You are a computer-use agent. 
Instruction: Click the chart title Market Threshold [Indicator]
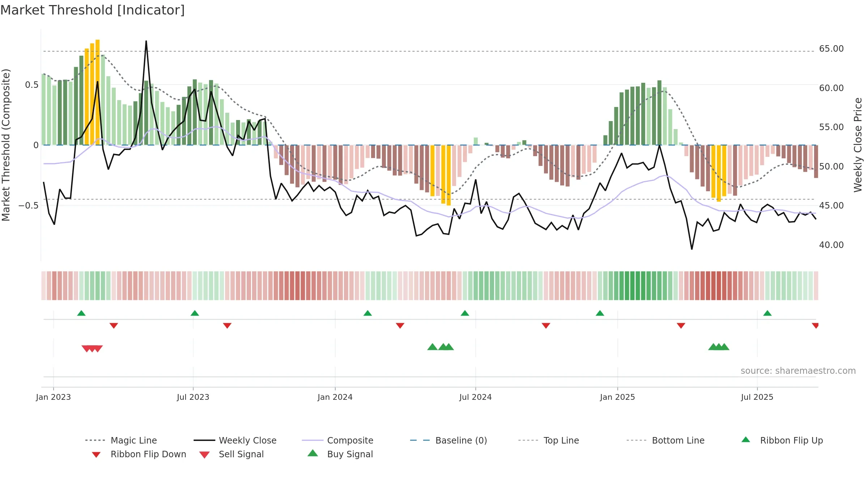tap(93, 10)
